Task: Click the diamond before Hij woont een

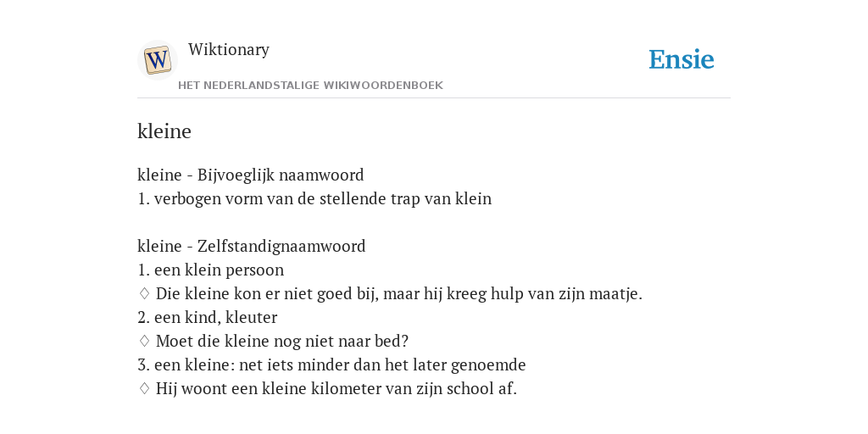Action: [x=144, y=389]
